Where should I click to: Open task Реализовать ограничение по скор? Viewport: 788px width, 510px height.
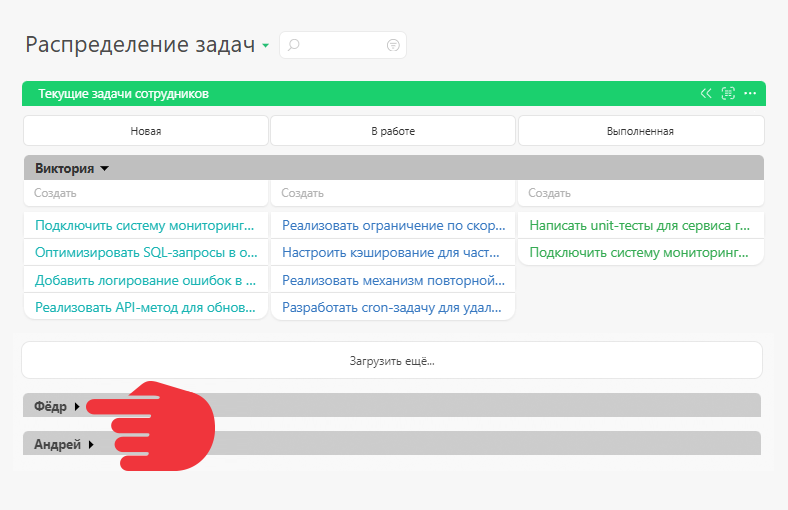[x=393, y=226]
